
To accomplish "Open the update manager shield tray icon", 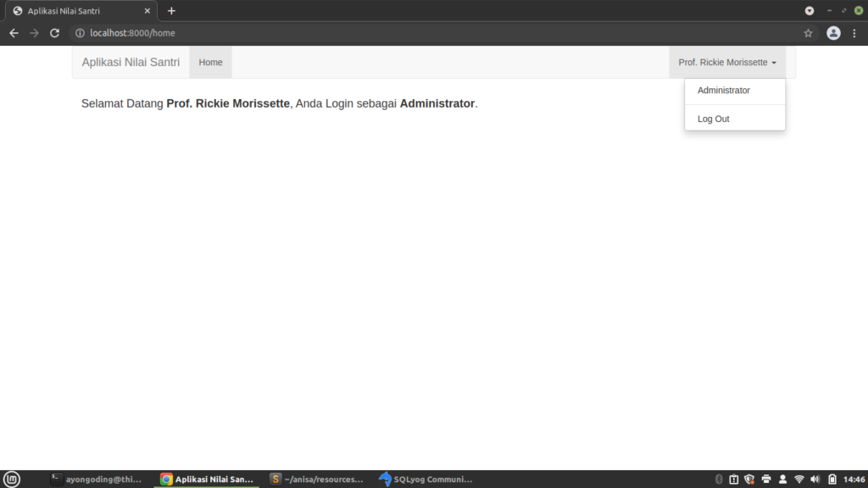I will click(749, 480).
